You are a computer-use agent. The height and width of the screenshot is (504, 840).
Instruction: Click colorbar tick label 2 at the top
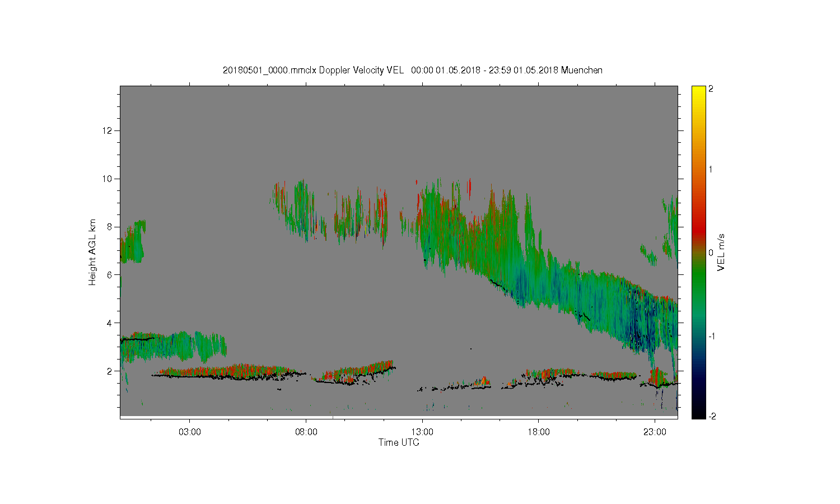point(711,89)
